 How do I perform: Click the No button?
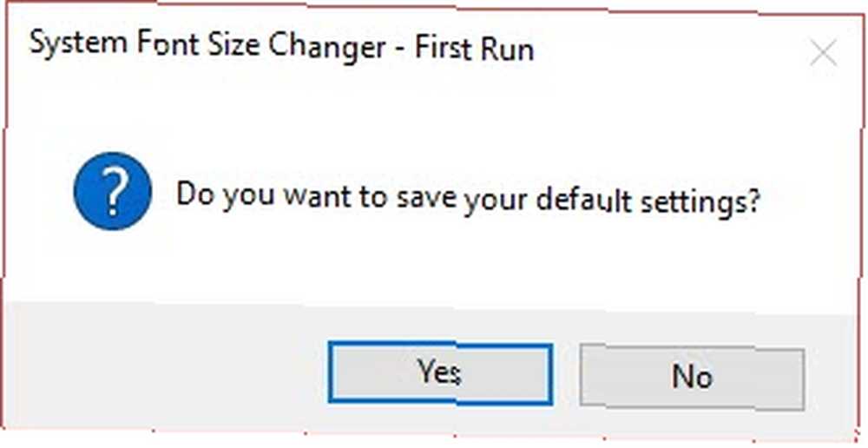692,377
